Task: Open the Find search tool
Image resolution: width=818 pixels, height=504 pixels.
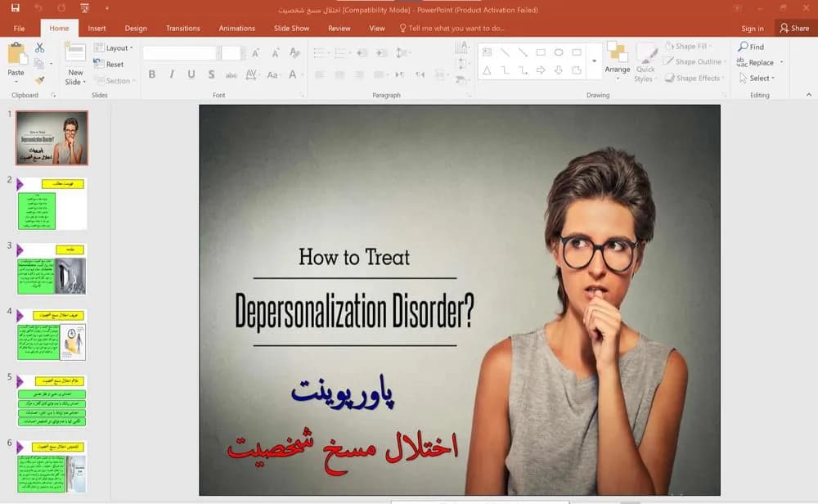Action: [751, 47]
